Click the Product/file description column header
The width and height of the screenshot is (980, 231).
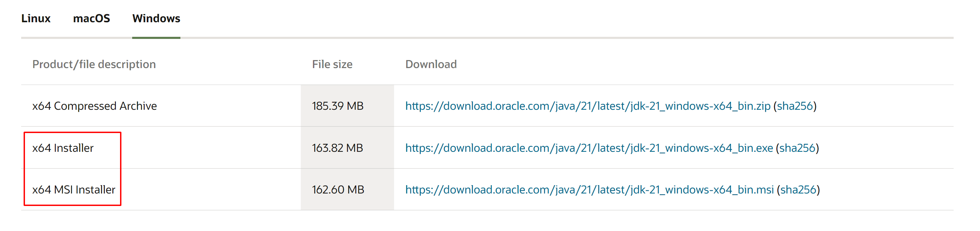[x=94, y=64]
